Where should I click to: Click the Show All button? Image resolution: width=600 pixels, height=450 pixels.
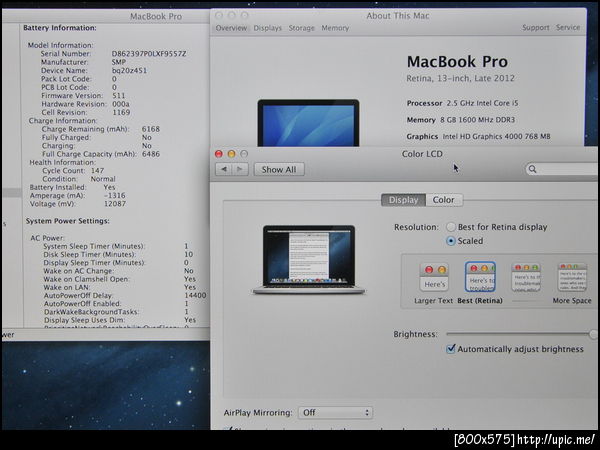click(279, 169)
